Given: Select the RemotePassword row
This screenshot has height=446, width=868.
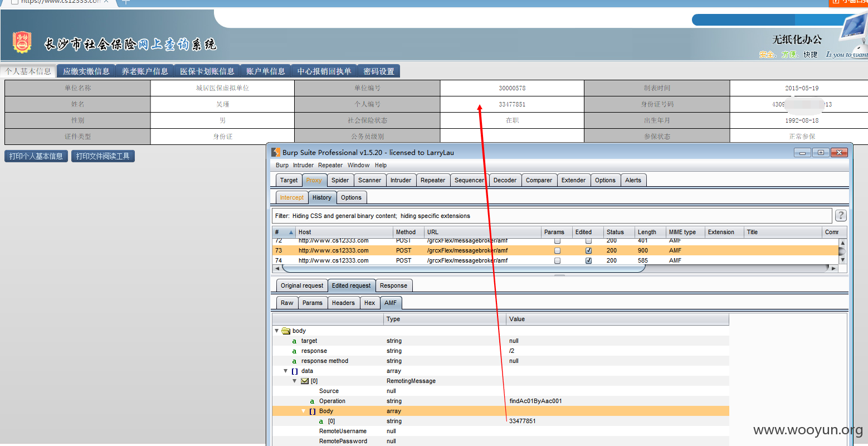Looking at the screenshot, I should point(500,441).
